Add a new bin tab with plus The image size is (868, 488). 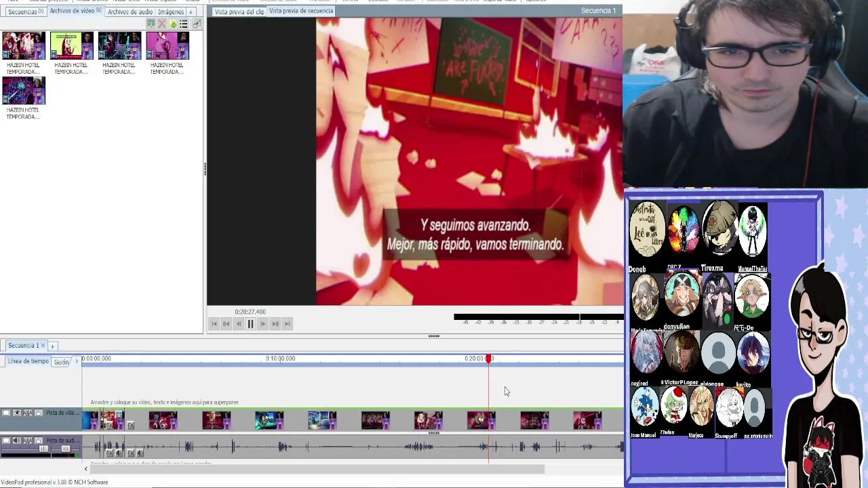191,12
